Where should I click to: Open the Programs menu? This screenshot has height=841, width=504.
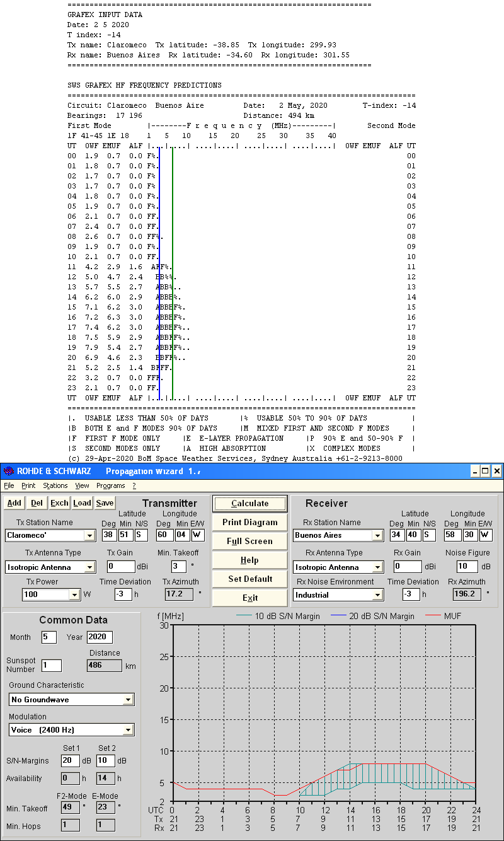tap(111, 486)
